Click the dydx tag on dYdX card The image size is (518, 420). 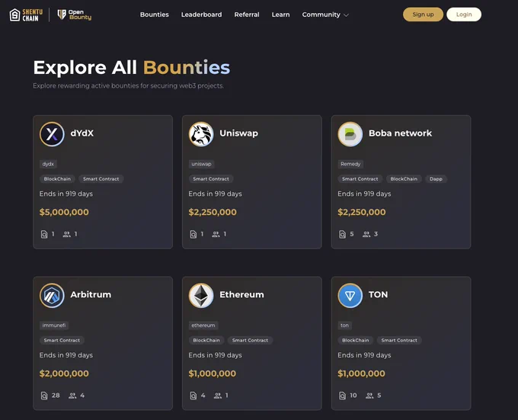click(48, 164)
